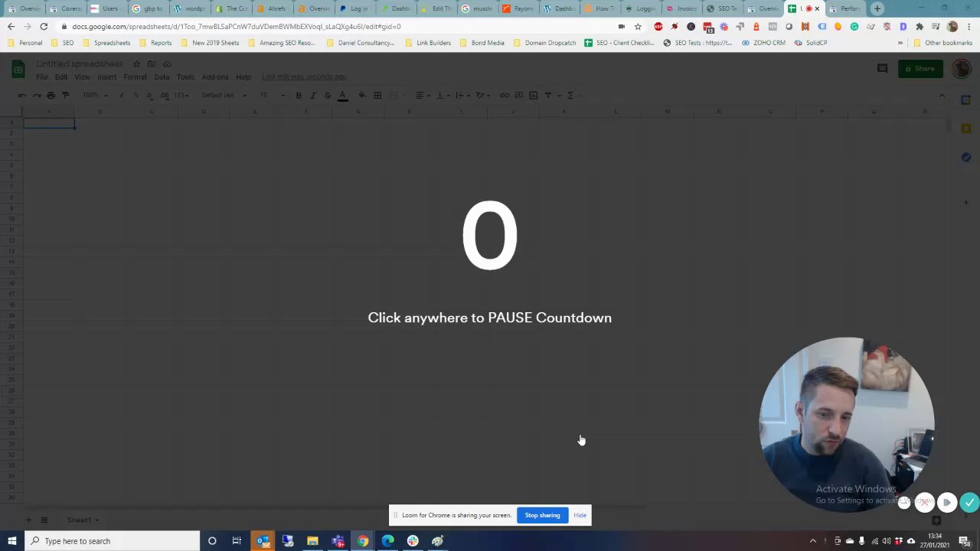Viewport: 980px width, 551px height.
Task: Click the Sheets undo icon
Action: coord(22,95)
